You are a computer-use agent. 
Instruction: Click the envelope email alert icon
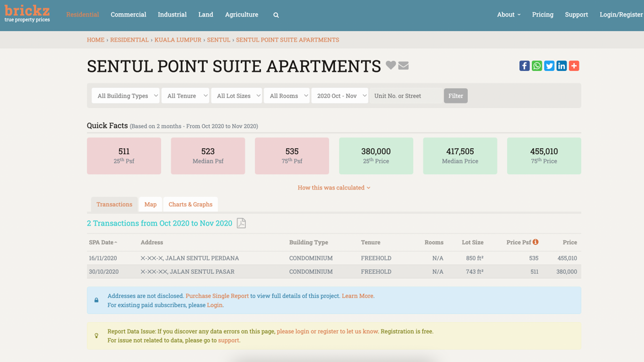pyautogui.click(x=404, y=65)
